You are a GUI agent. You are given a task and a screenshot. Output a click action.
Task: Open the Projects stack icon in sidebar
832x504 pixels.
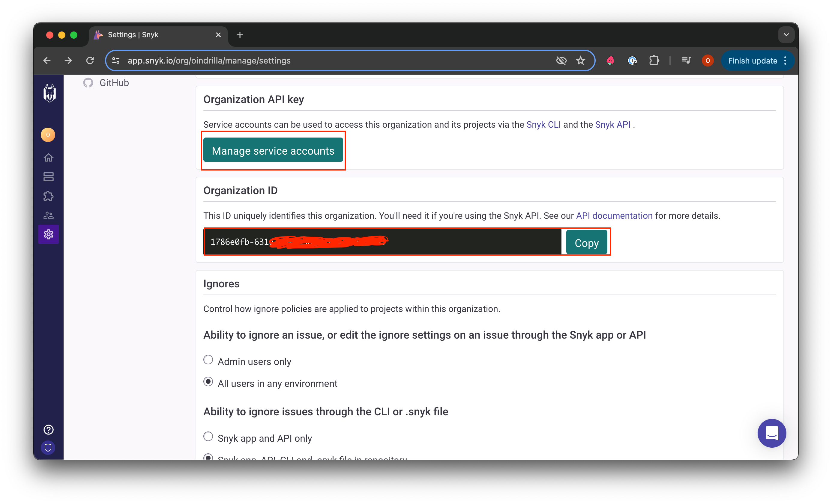pos(48,177)
